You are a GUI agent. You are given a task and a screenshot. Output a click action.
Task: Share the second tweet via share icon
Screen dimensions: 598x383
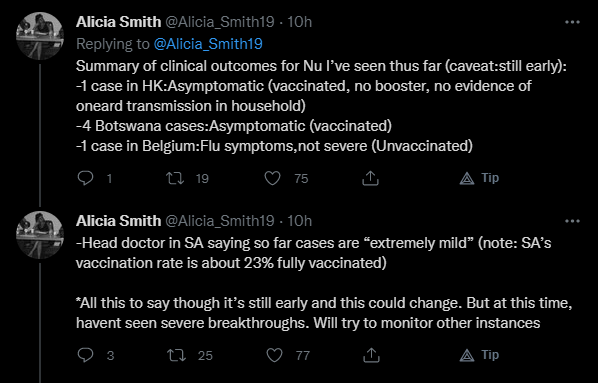(371, 355)
